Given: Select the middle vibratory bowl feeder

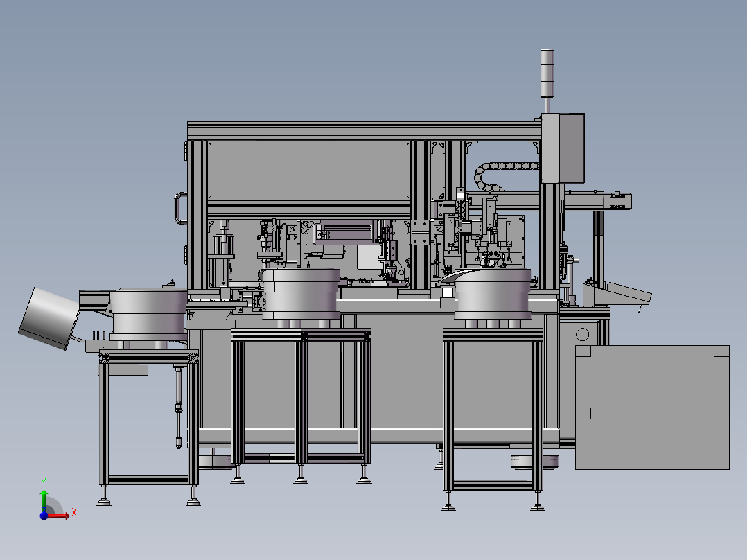Looking at the screenshot, I should click(301, 293).
